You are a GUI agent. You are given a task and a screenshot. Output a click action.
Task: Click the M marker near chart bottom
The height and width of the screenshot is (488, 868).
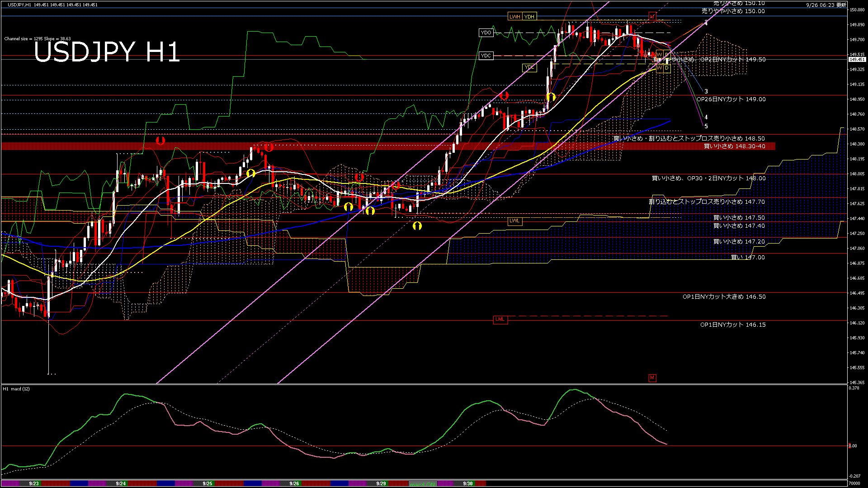[652, 378]
